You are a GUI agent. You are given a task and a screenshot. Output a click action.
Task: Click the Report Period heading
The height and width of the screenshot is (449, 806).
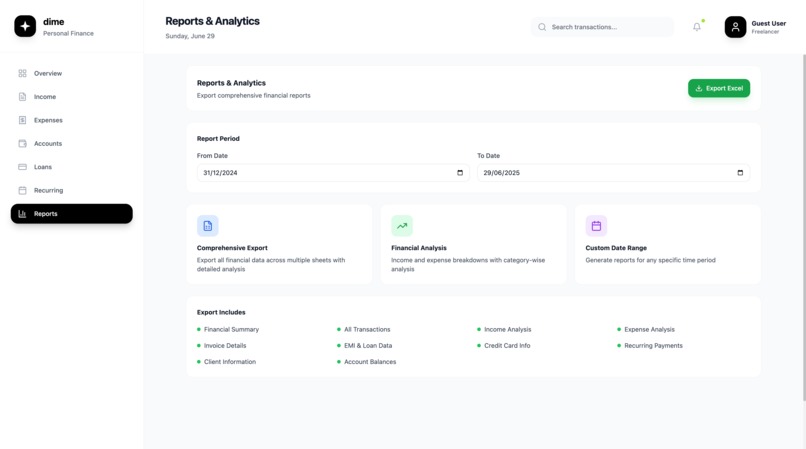point(218,138)
